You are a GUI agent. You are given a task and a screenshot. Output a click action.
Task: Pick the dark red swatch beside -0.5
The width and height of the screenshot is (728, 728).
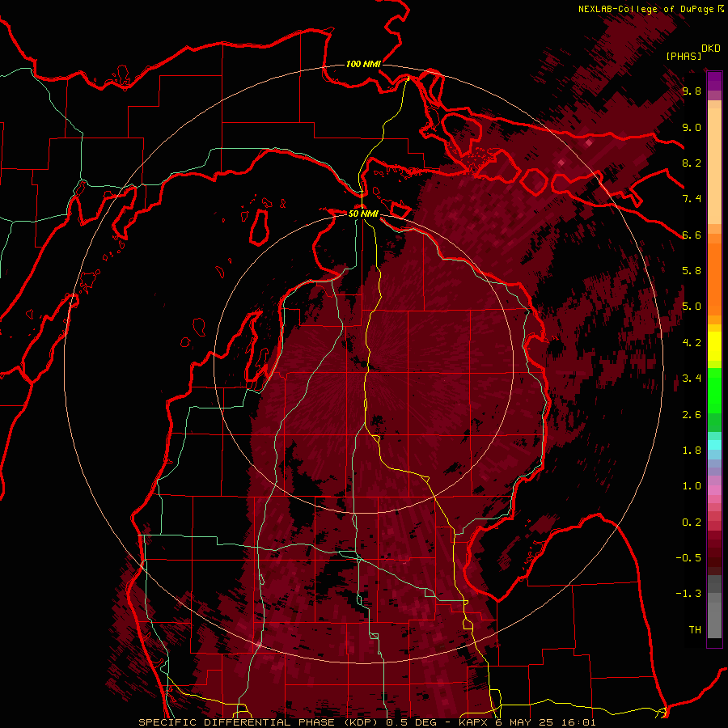coord(714,558)
